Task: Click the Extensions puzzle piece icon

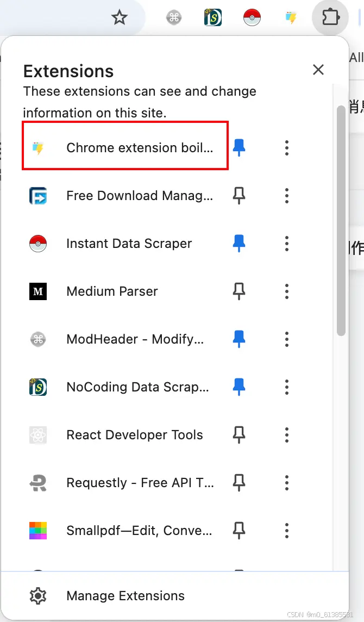Action: tap(330, 18)
